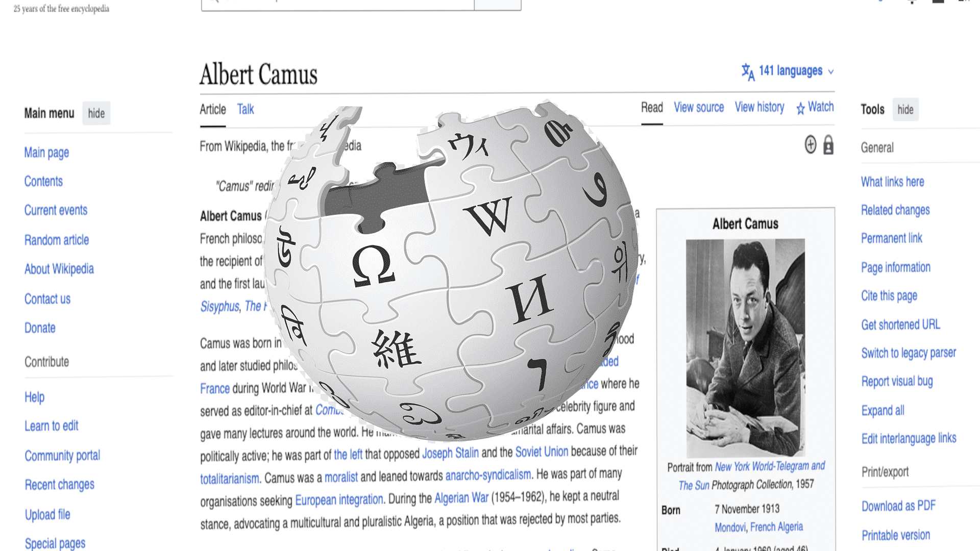Click the Permanent link tool
980x551 pixels.
tap(892, 238)
